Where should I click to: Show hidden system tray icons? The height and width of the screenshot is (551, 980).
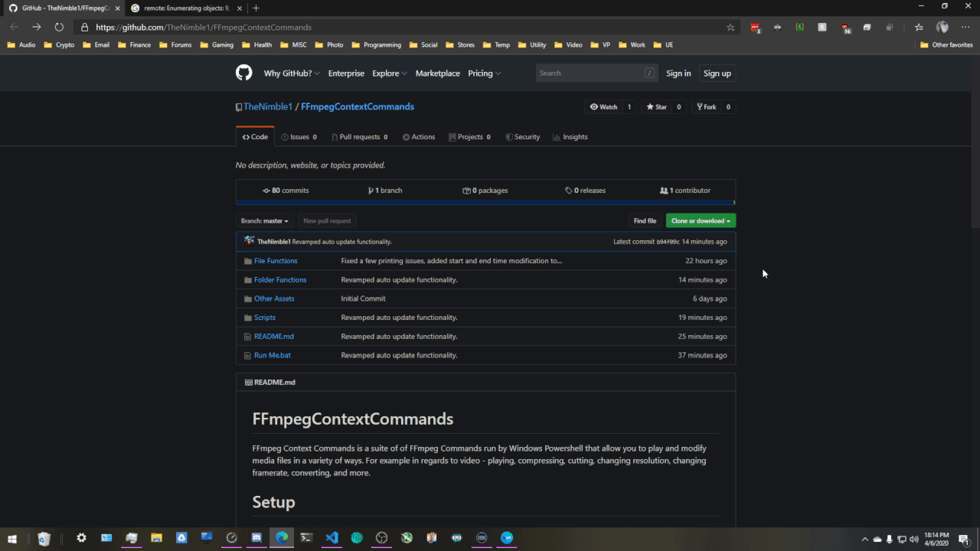[x=865, y=539]
